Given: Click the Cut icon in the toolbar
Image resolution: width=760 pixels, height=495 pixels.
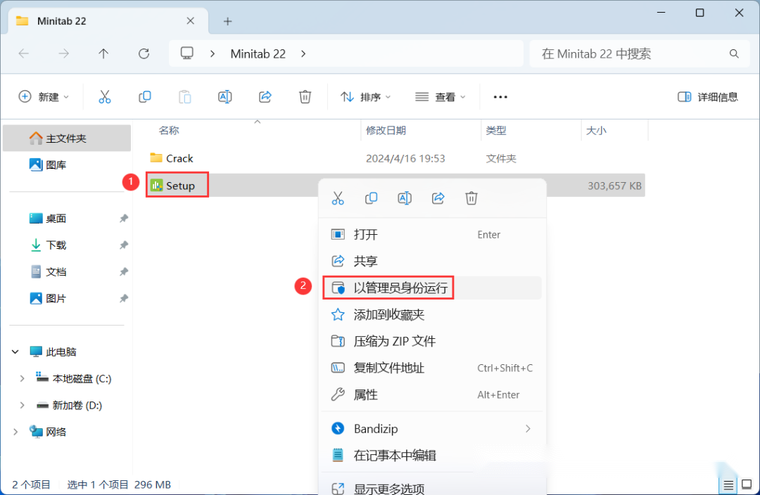Looking at the screenshot, I should click(x=105, y=97).
